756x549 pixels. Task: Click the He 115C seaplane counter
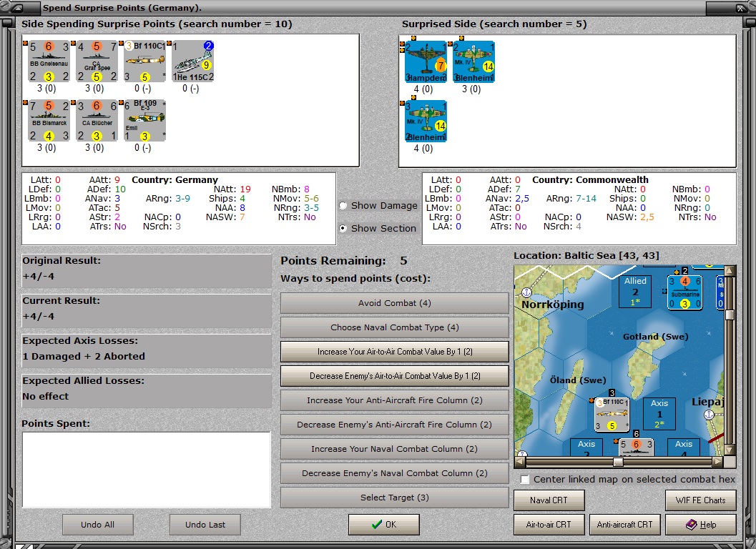tap(194, 61)
